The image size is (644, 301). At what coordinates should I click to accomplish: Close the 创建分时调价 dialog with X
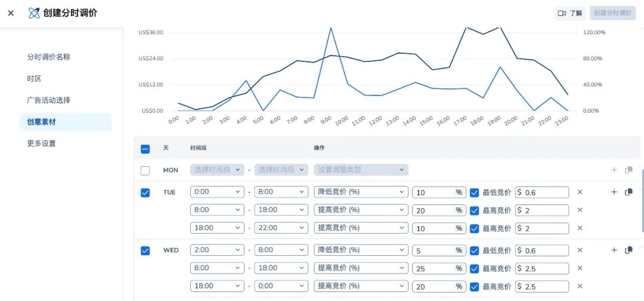click(11, 13)
